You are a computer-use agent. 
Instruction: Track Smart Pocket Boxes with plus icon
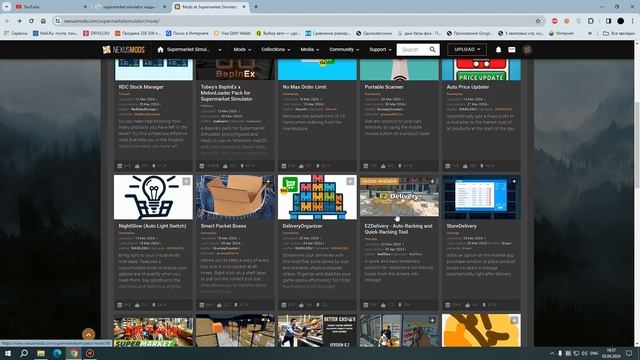point(269,181)
